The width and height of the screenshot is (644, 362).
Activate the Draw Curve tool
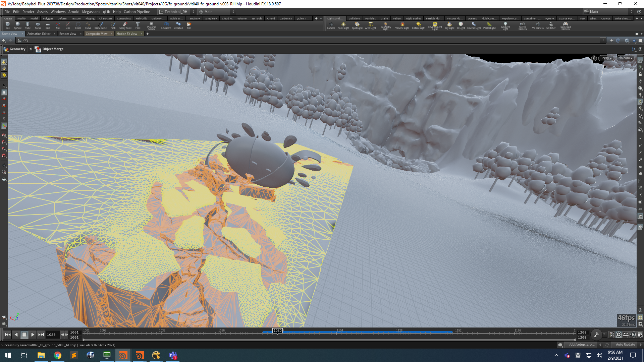pyautogui.click(x=101, y=25)
